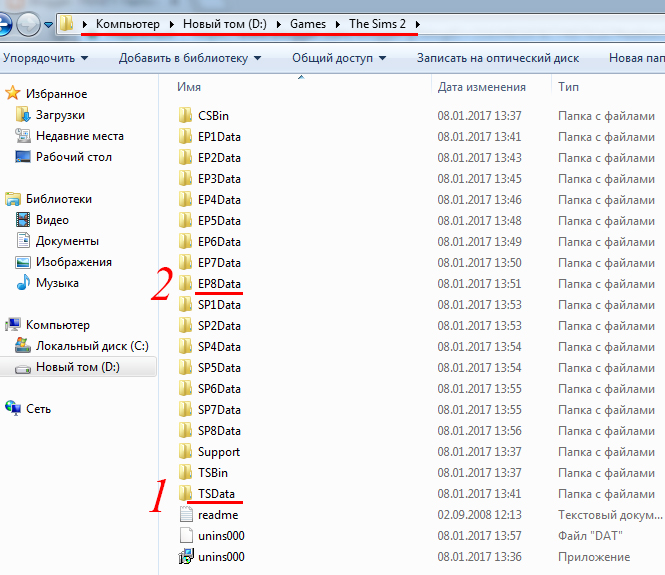Screen dimensions: 665x575
Task: Expand arrow after Games breadcrumb
Action: [337, 24]
